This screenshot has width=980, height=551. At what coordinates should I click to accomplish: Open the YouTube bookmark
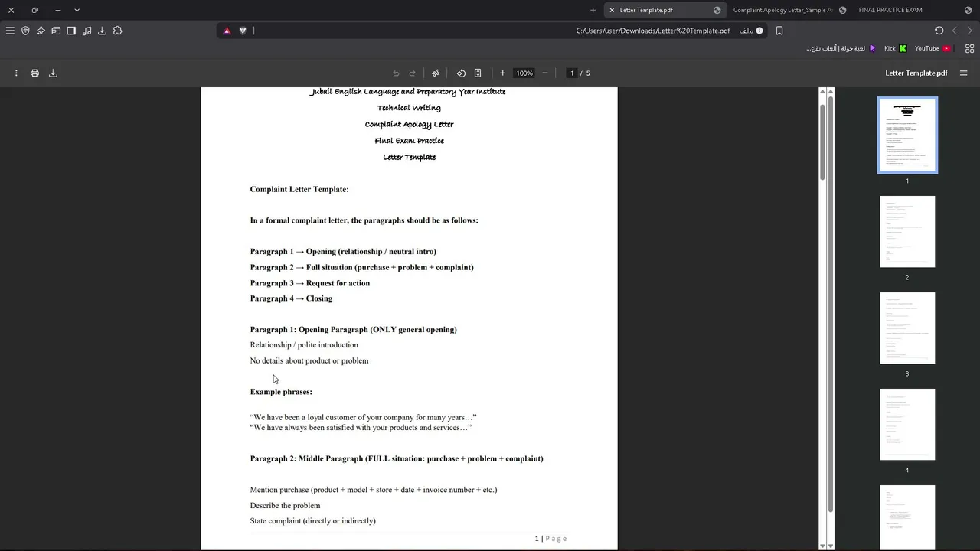point(933,48)
